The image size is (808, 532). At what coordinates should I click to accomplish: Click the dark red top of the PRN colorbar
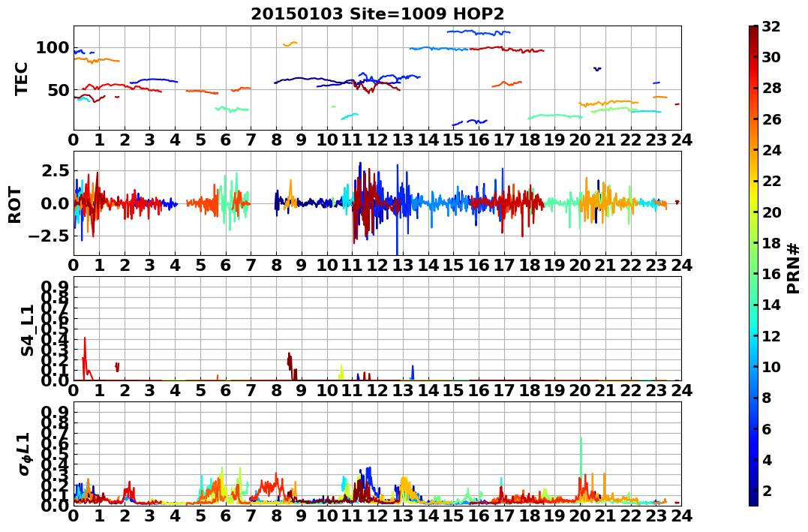click(753, 31)
